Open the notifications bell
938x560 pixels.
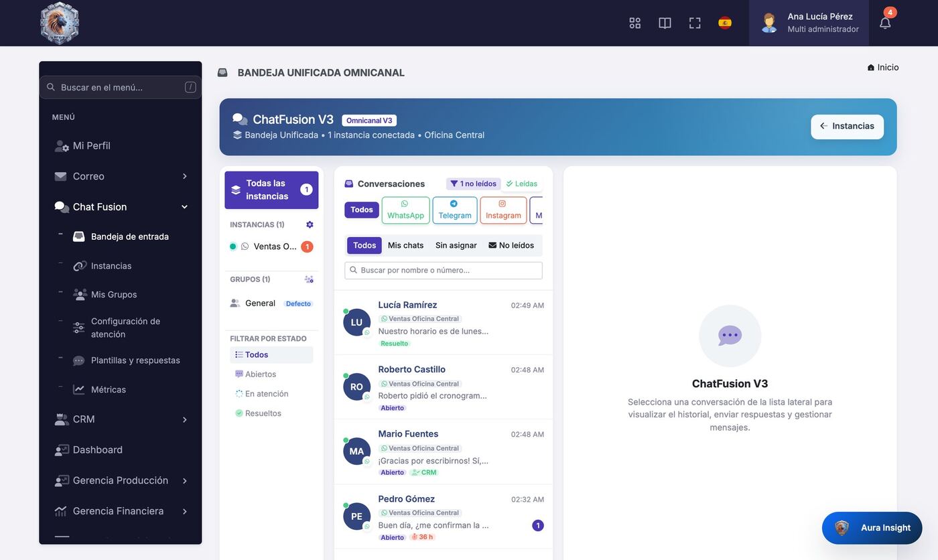pos(885,23)
